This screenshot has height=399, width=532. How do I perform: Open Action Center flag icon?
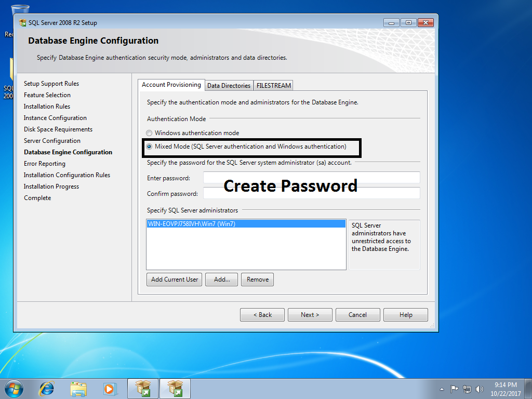tap(454, 389)
